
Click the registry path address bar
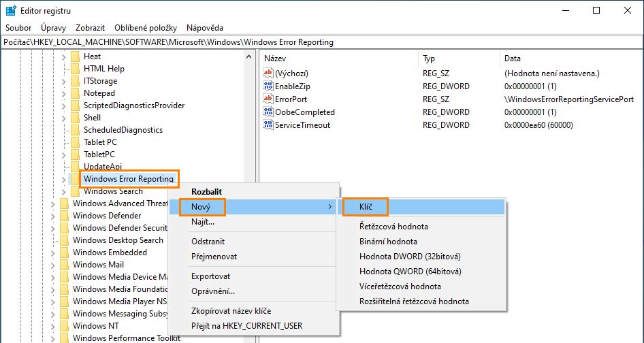pyautogui.click(x=322, y=42)
